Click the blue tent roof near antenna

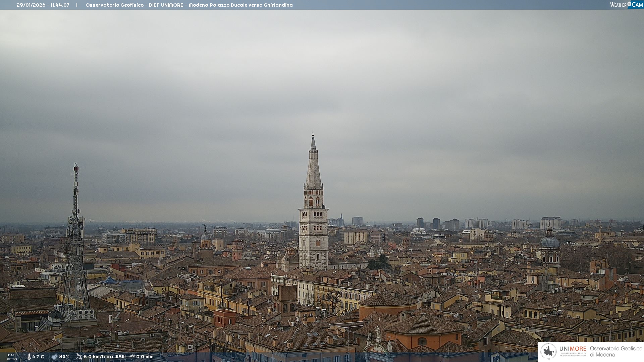[x=109, y=280]
